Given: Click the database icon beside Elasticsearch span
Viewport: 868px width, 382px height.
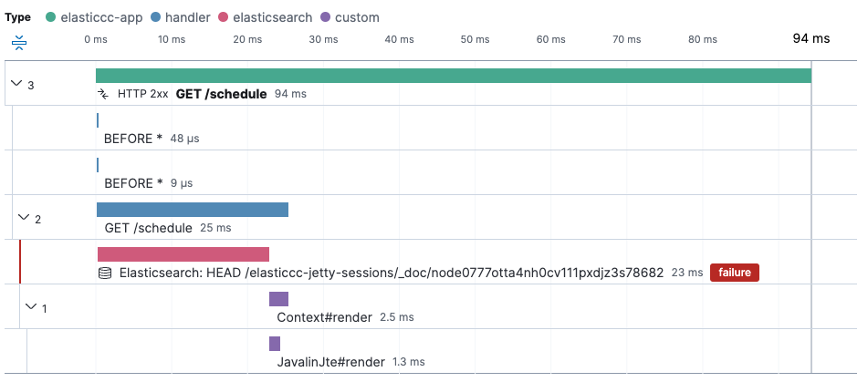Looking at the screenshot, I should point(105,273).
